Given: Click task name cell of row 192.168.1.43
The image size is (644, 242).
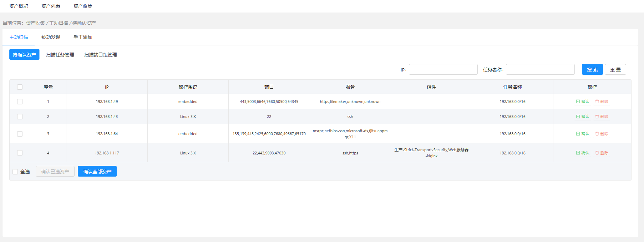Looking at the screenshot, I should [x=512, y=117].
